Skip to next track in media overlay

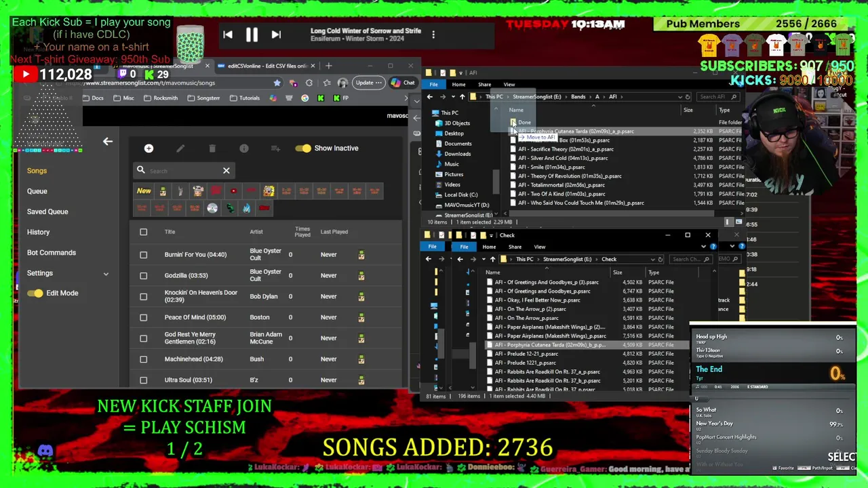276,35
